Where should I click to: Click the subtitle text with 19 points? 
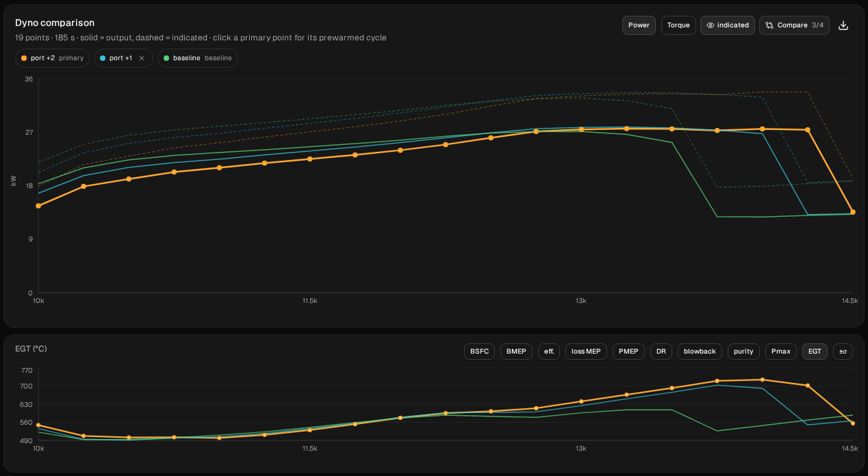tap(201, 38)
